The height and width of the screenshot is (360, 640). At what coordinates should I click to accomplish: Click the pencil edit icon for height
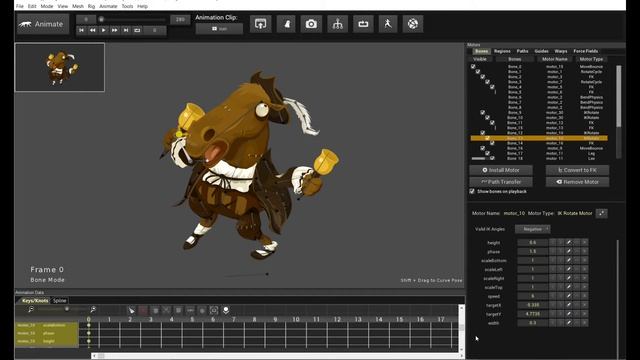[569, 242]
